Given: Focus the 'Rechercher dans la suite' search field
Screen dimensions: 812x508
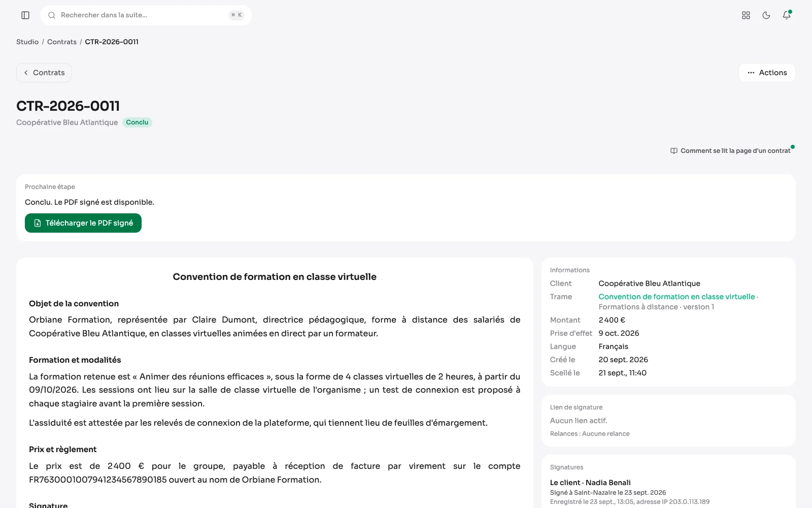Looking at the screenshot, I should [x=146, y=15].
